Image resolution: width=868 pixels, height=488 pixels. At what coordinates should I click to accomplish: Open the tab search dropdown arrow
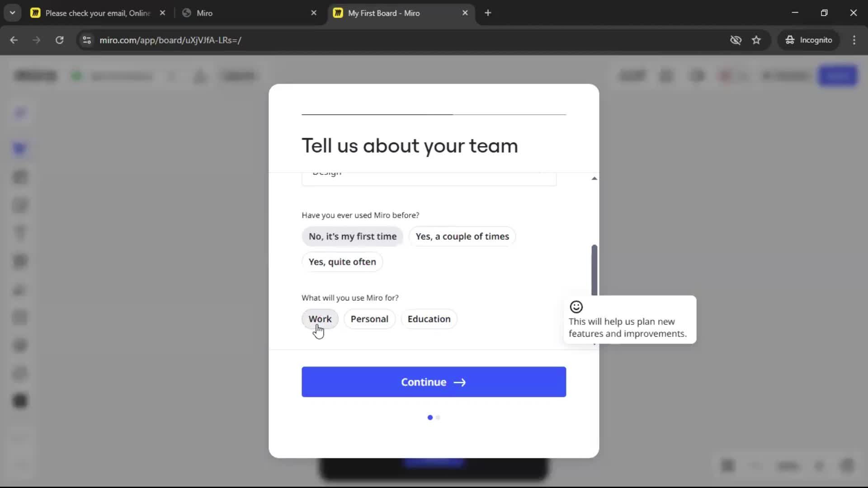[x=12, y=13]
